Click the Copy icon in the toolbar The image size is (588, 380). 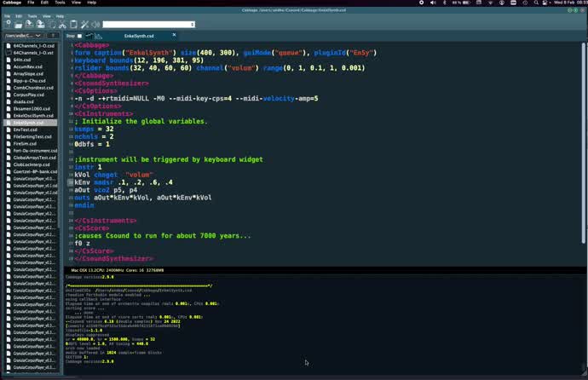click(x=52, y=25)
